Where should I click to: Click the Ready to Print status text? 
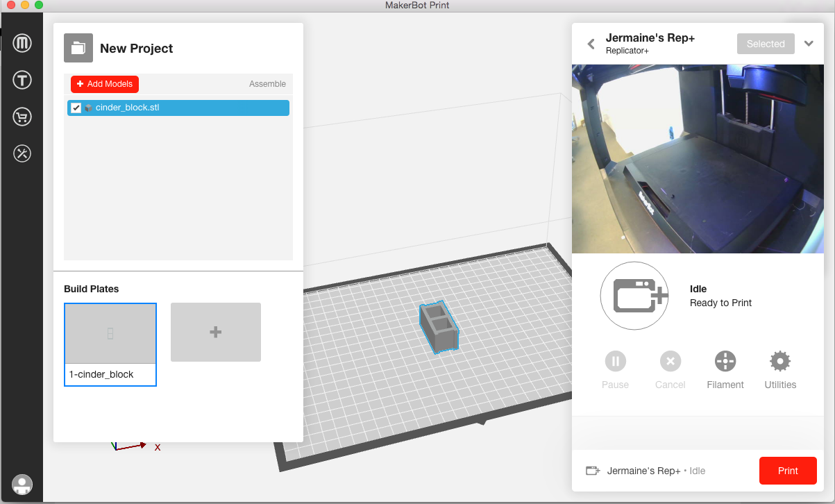[x=720, y=303]
